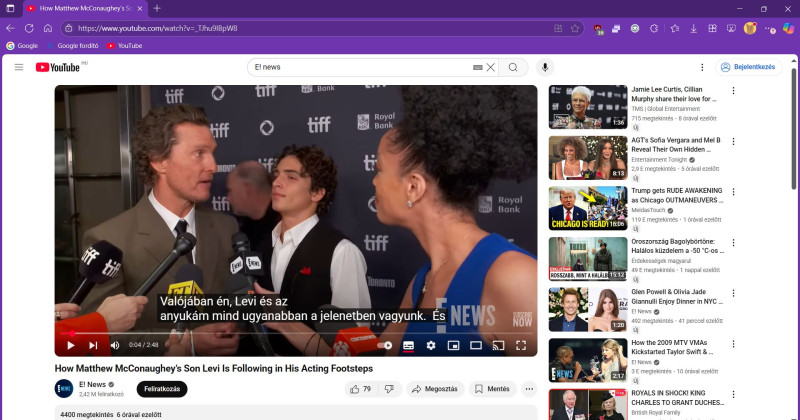Go back in the browser
The image size is (800, 420).
(10, 29)
